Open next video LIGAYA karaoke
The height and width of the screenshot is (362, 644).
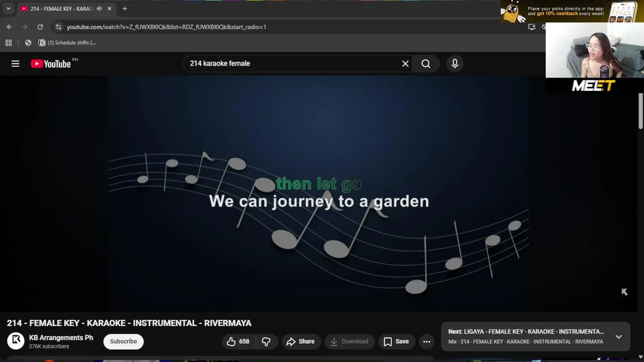526,331
